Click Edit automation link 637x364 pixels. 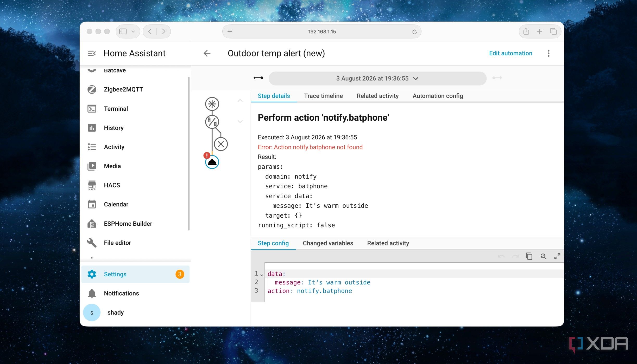click(510, 53)
